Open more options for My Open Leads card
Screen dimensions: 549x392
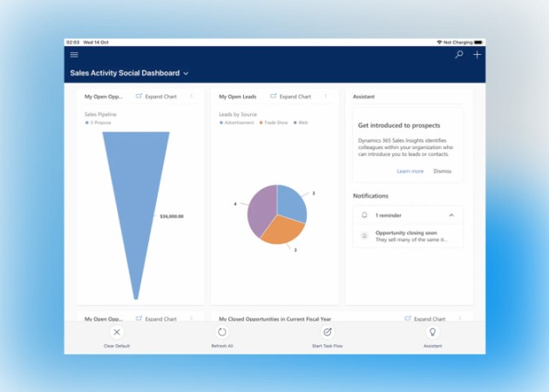pyautogui.click(x=326, y=96)
